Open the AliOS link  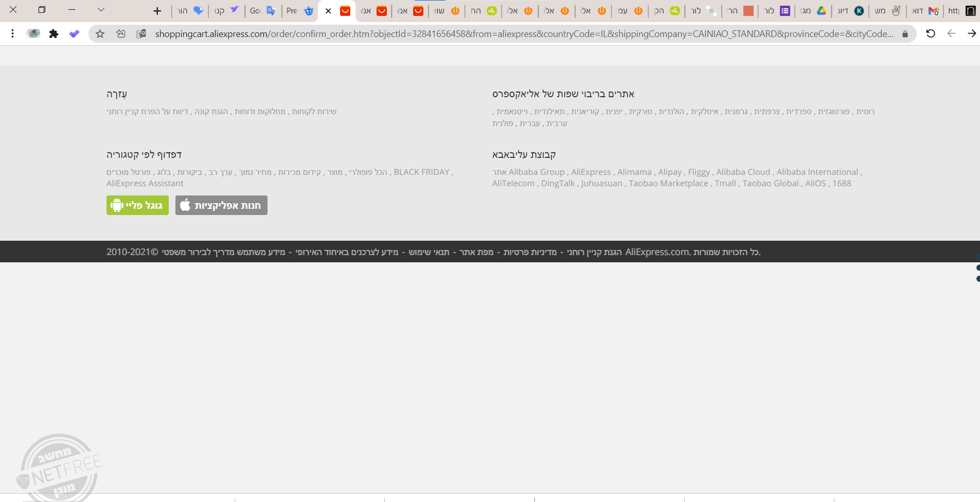click(x=815, y=184)
